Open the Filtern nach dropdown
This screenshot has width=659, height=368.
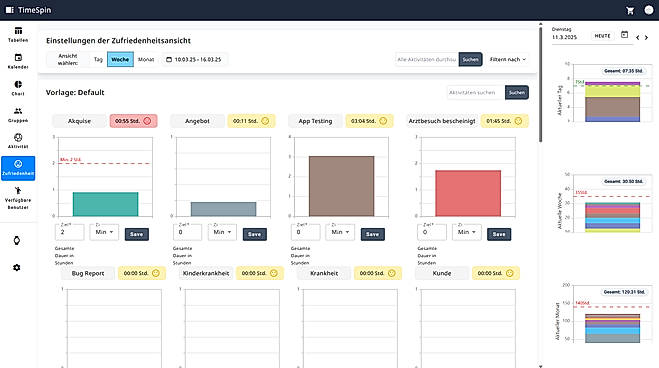click(508, 60)
